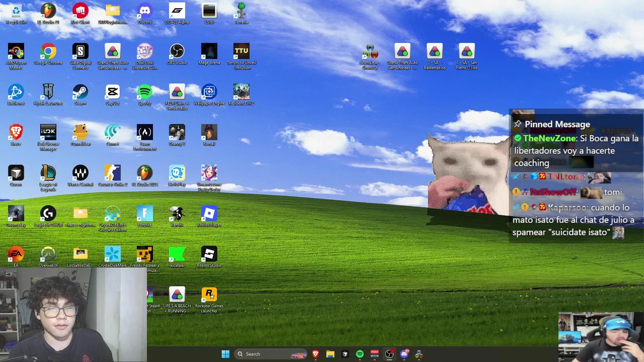Open the iLok License Manager shortcut
This screenshot has width=644, height=362.
tap(48, 137)
